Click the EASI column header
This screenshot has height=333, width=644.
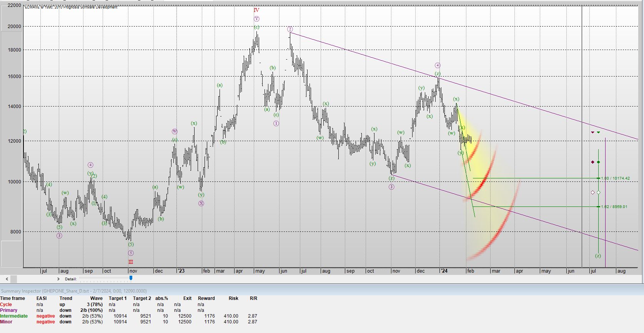click(x=42, y=298)
